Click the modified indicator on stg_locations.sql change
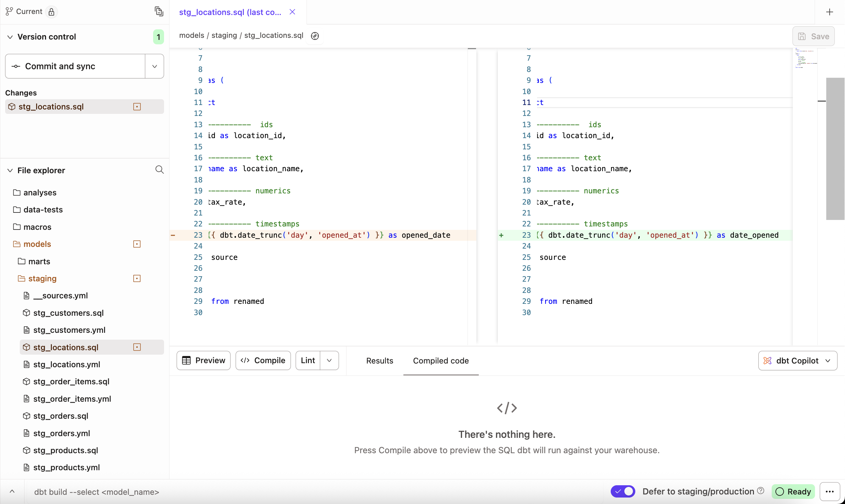Viewport: 845px width, 504px height. tap(137, 106)
